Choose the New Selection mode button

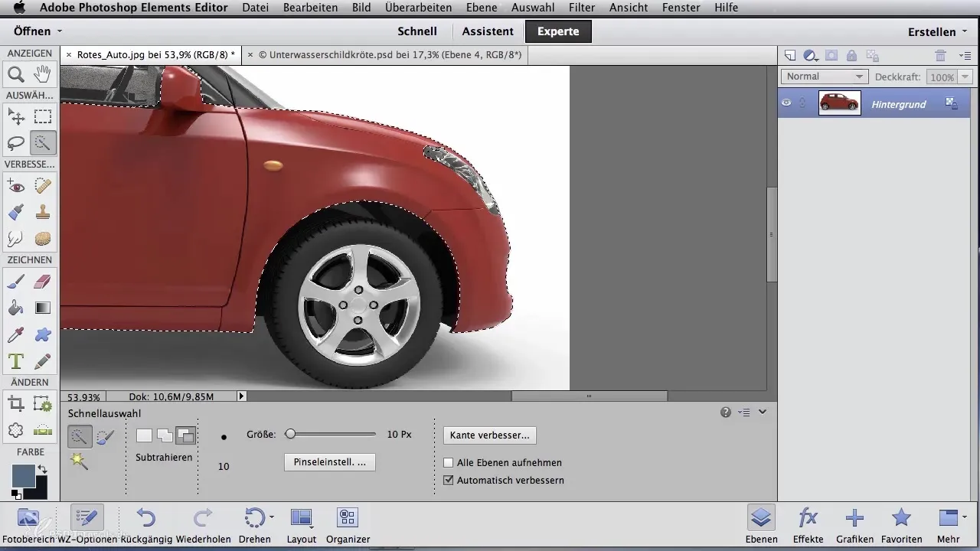tap(144, 435)
